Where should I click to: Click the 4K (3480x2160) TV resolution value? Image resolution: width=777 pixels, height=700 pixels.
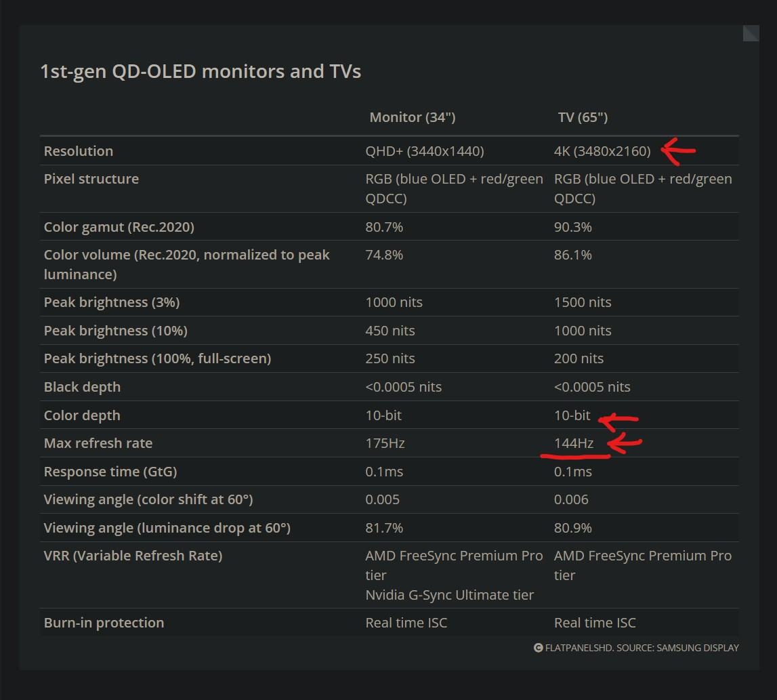[602, 151]
